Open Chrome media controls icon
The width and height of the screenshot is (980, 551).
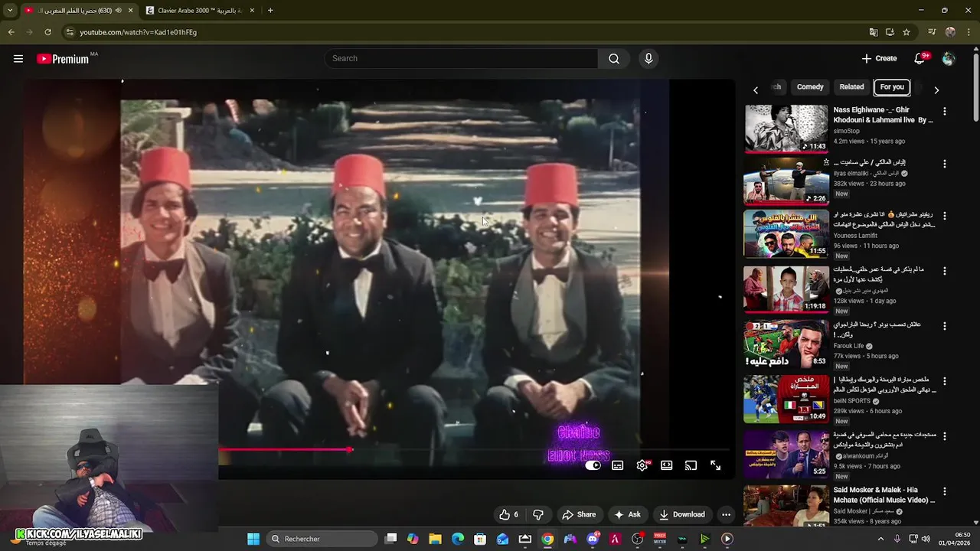point(932,32)
